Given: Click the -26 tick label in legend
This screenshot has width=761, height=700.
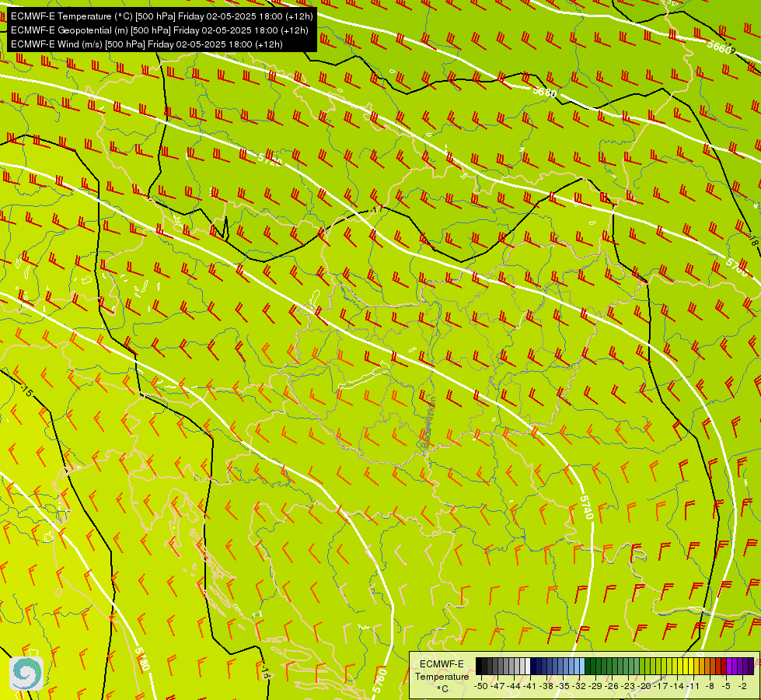Looking at the screenshot, I should pos(612,686).
